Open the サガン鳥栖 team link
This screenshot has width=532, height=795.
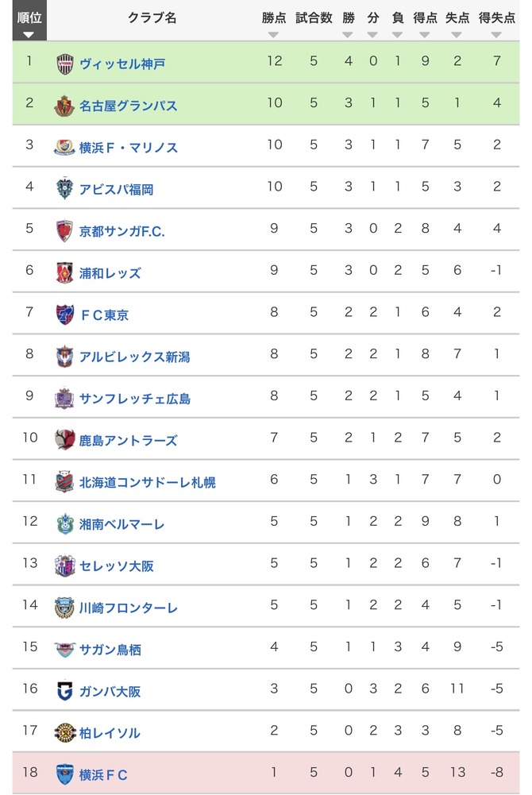click(x=110, y=650)
